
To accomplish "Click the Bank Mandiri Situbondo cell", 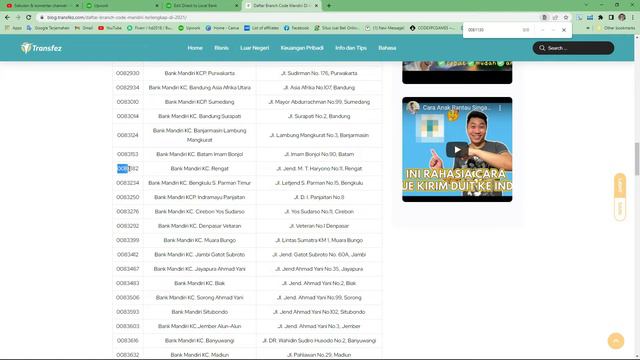I will (200, 312).
